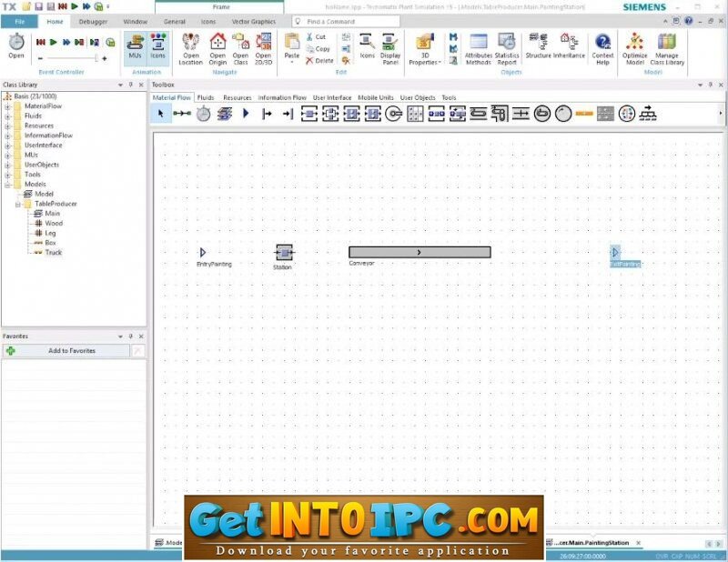This screenshot has width=728, height=562.
Task: Select Wood in the Class Library
Action: point(54,223)
